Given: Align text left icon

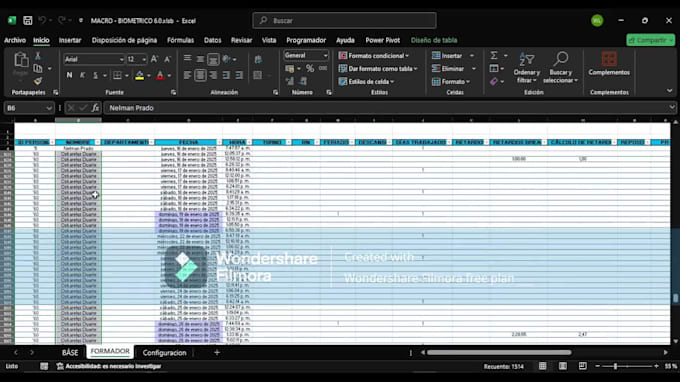Looking at the screenshot, I should (x=187, y=75).
